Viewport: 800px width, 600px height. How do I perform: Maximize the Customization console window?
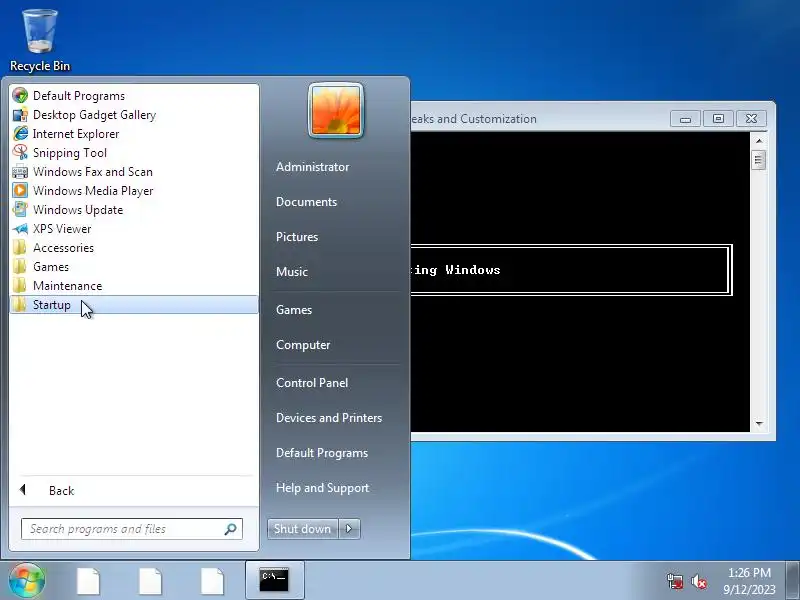718,119
